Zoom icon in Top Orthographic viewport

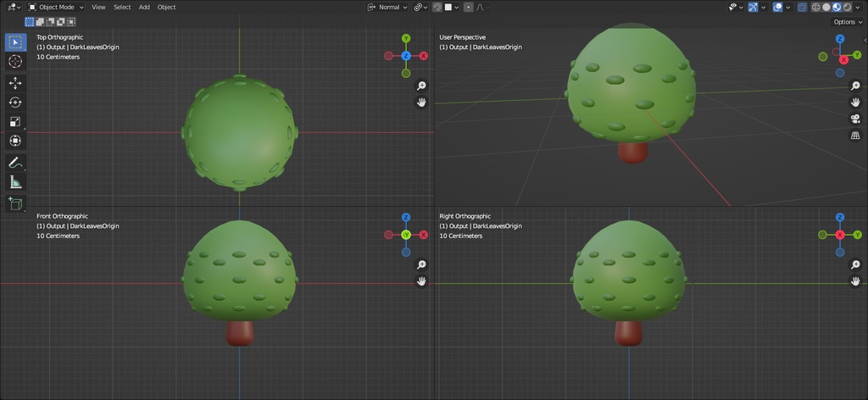(421, 86)
